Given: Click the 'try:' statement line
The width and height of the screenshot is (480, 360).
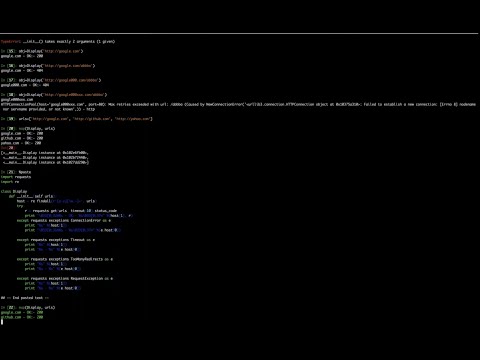Looking at the screenshot, I should point(20,206).
